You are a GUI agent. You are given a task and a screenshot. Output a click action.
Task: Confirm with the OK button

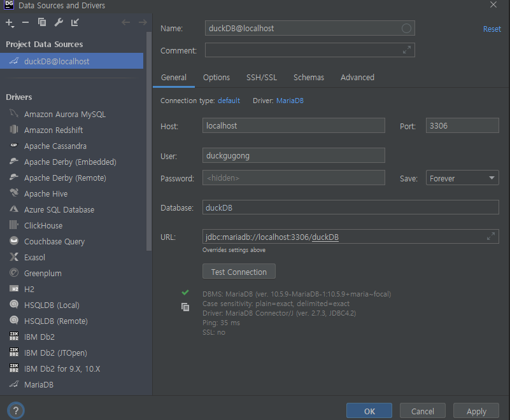369,411
